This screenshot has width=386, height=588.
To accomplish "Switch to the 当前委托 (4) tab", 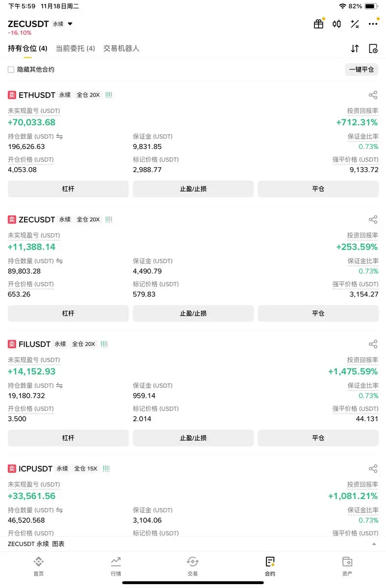I will point(75,49).
